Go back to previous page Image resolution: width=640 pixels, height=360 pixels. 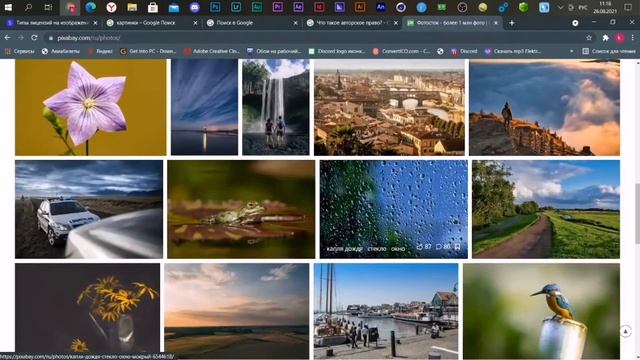pyautogui.click(x=7, y=38)
